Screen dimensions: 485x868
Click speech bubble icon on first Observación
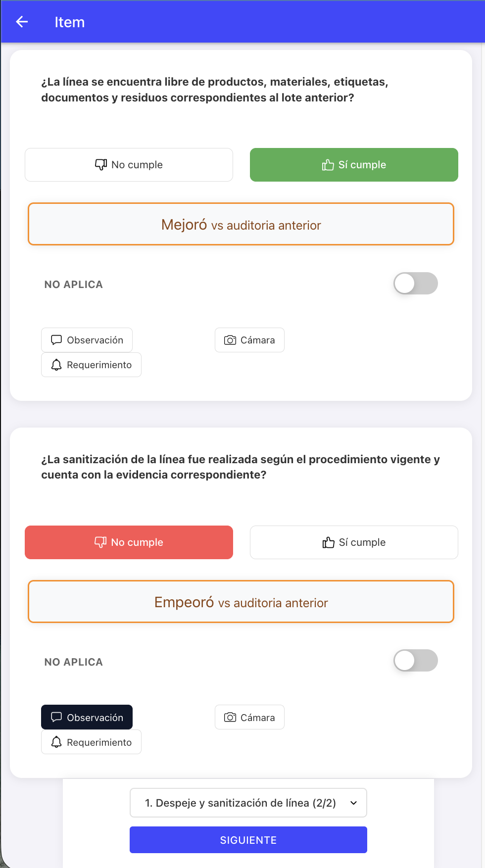coord(56,340)
